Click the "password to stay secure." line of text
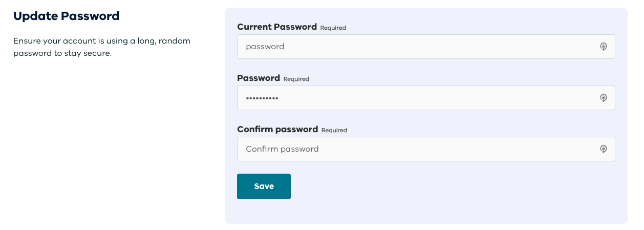This screenshot has height=230, width=644. click(62, 53)
